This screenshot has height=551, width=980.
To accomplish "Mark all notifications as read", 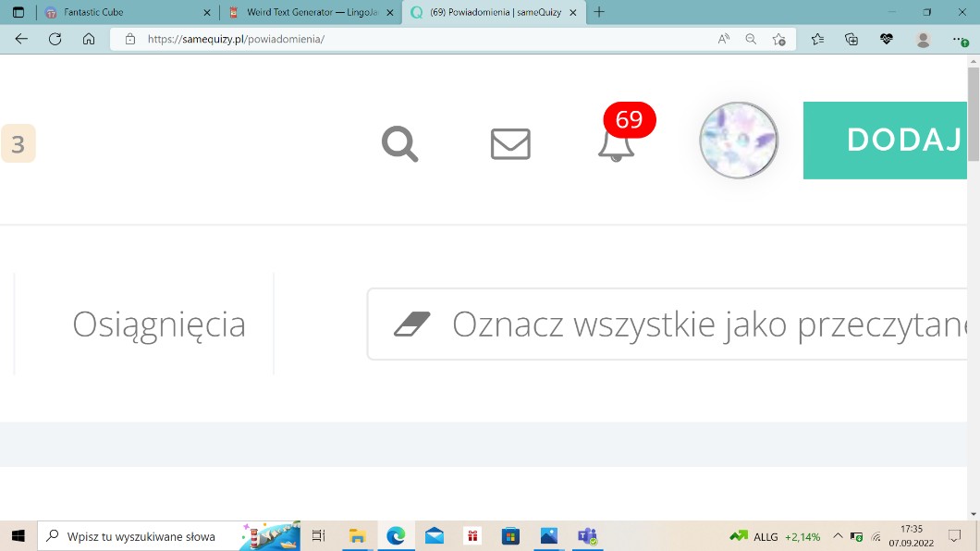I will 666,324.
